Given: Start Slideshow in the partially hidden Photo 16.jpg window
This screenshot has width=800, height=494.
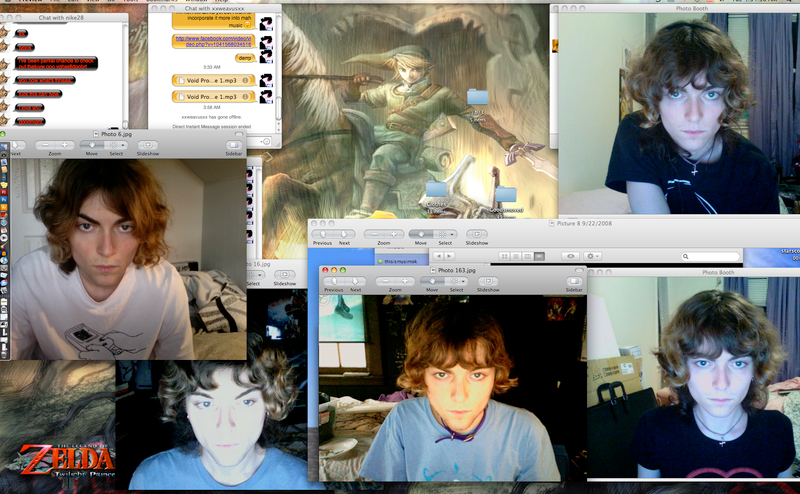Looking at the screenshot, I should point(284,275).
